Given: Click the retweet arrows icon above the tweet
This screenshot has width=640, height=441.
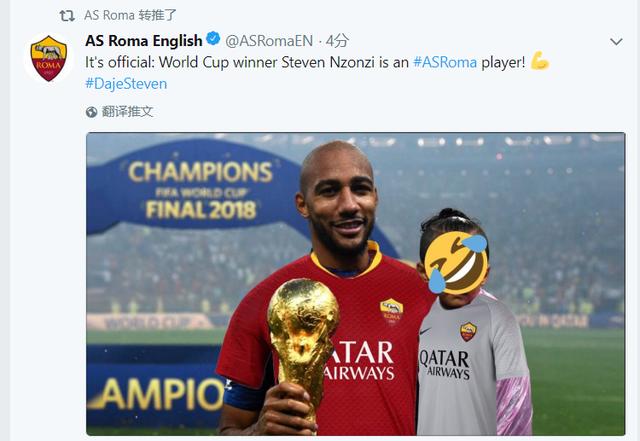Looking at the screenshot, I should tap(67, 16).
